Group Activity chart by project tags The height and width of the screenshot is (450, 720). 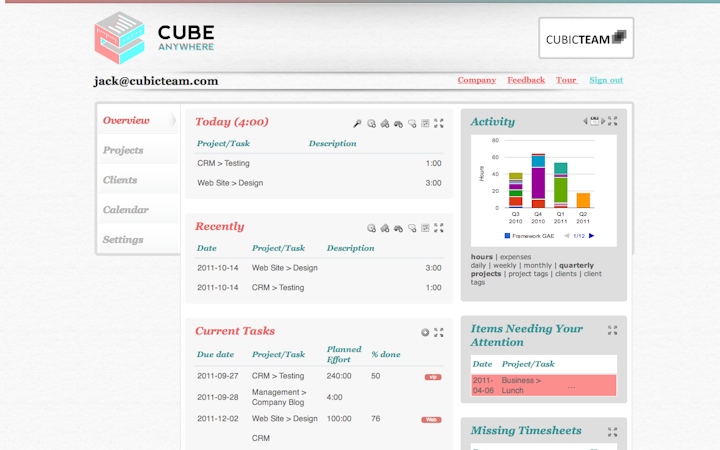coord(528,274)
